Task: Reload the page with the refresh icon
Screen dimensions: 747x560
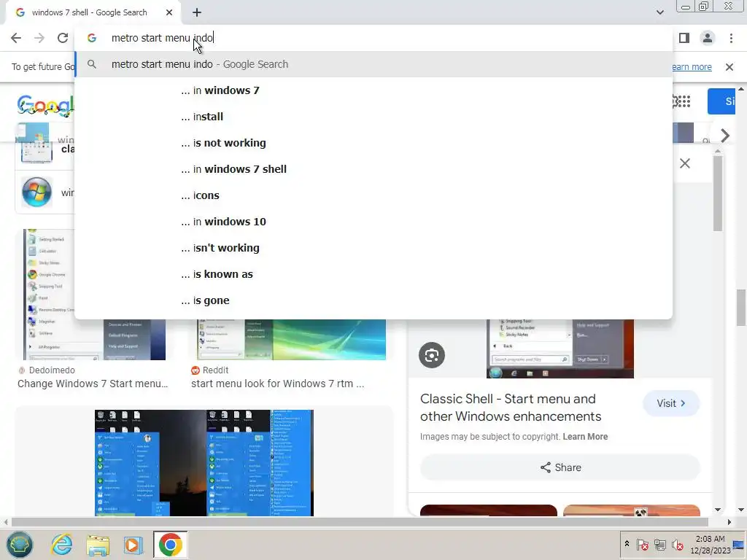Action: tap(63, 38)
